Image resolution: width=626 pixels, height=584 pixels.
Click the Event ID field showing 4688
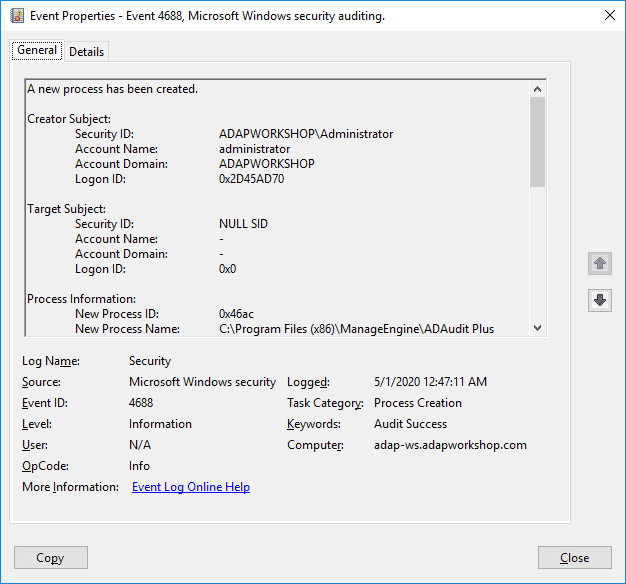click(x=141, y=403)
